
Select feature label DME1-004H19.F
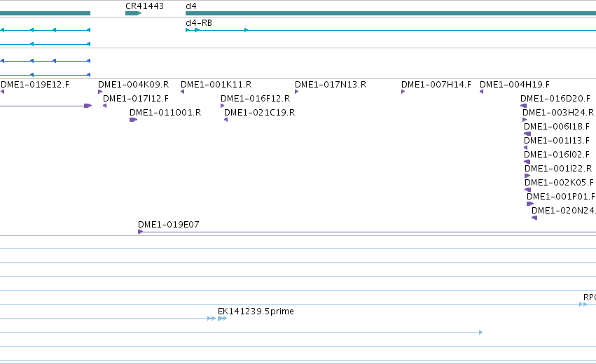click(514, 85)
